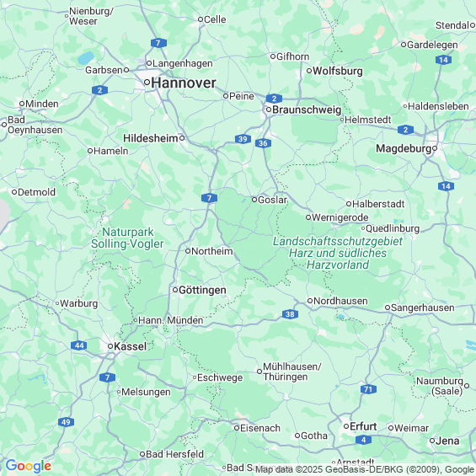Click the Hannover city marker
Image resolution: width=476 pixels, height=476 pixels.
[147, 82]
